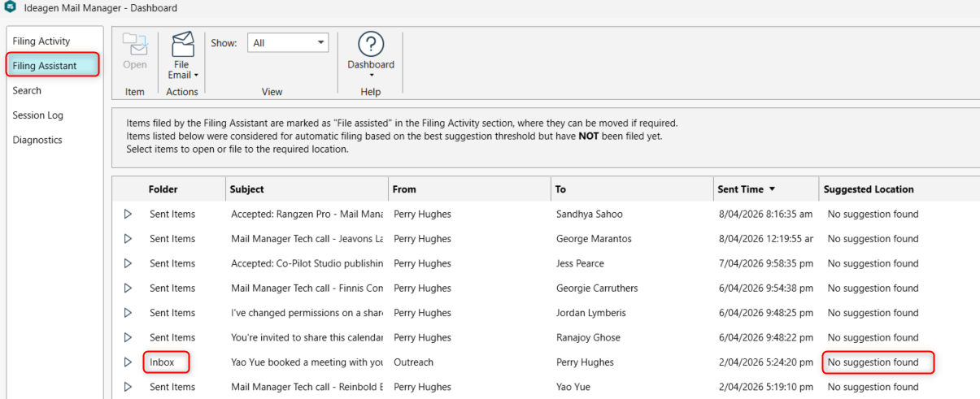The image size is (980, 399).
Task: Select Filing Assistant in the sidebar
Action: 45,66
